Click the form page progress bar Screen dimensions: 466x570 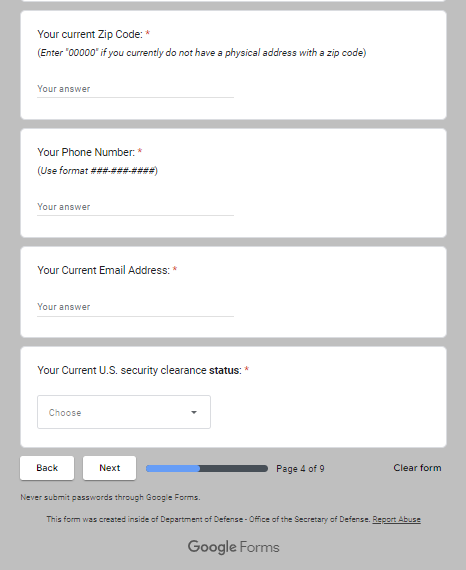[x=207, y=469]
